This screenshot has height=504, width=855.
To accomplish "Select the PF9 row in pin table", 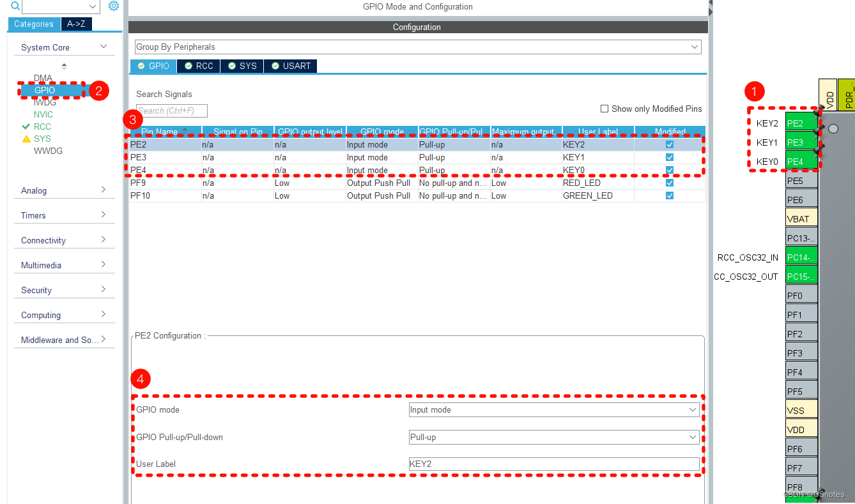I will 417,183.
